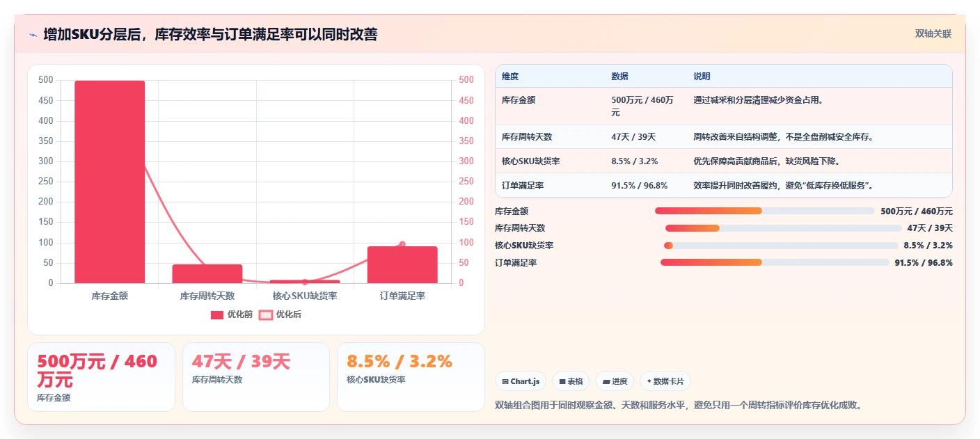Image resolution: width=980 pixels, height=439 pixels.
Task: Click progress value 91.5% / 96.8%
Action: (x=924, y=263)
